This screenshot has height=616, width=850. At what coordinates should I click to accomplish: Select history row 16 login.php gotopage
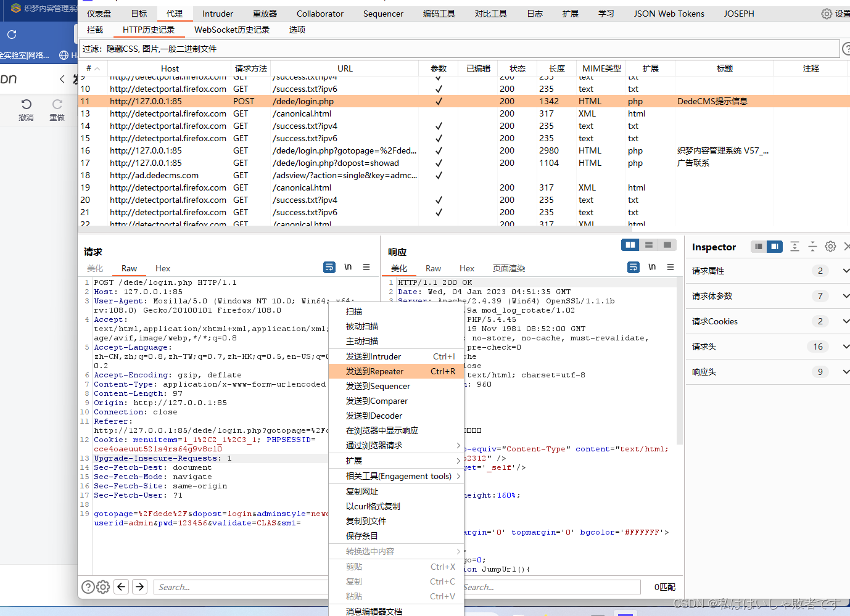point(464,150)
